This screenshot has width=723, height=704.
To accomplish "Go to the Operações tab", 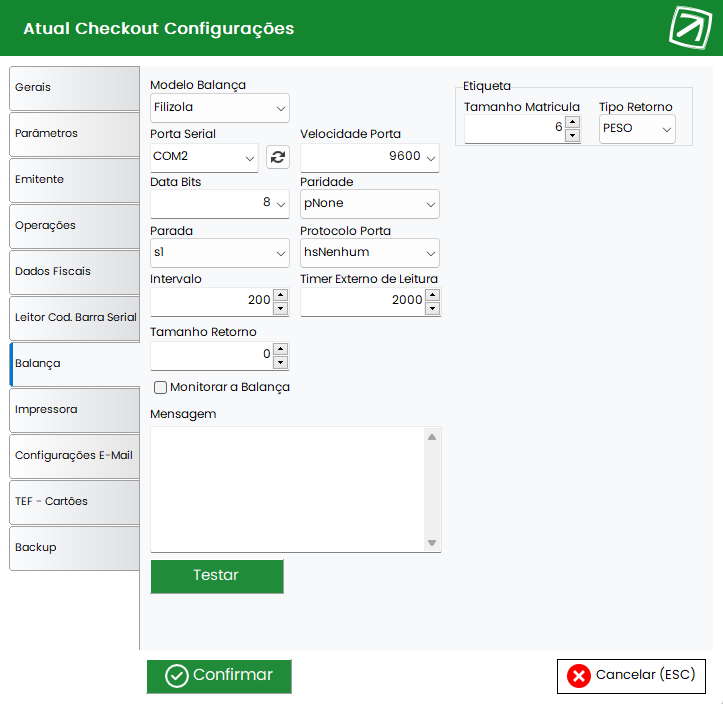I will pos(74,226).
